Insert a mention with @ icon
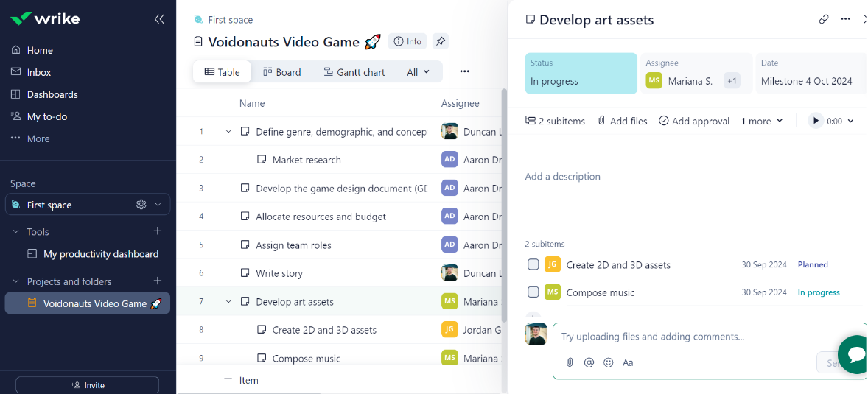Viewport: 868px width, 394px height. [x=589, y=362]
